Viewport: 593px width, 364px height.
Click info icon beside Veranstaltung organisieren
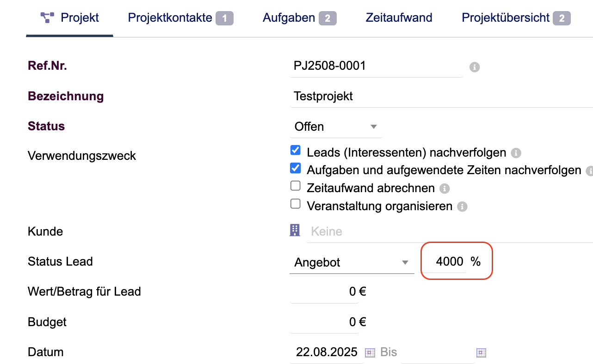coord(462,206)
